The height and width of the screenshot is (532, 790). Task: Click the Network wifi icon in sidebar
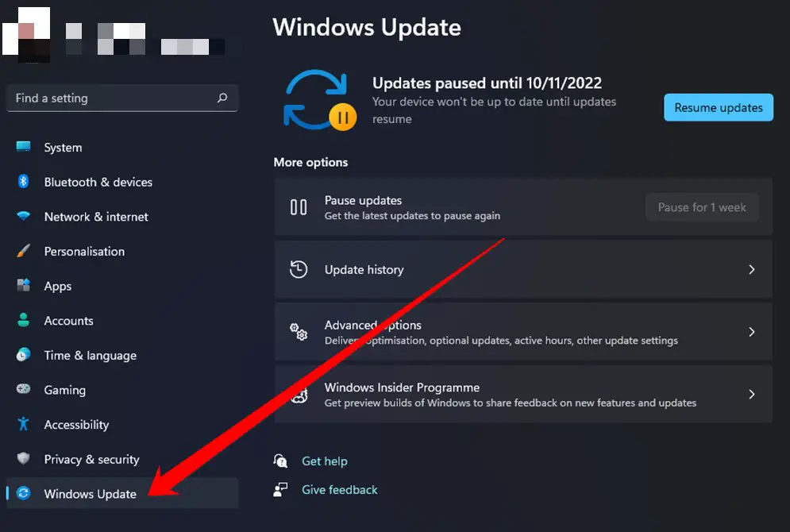(23, 216)
